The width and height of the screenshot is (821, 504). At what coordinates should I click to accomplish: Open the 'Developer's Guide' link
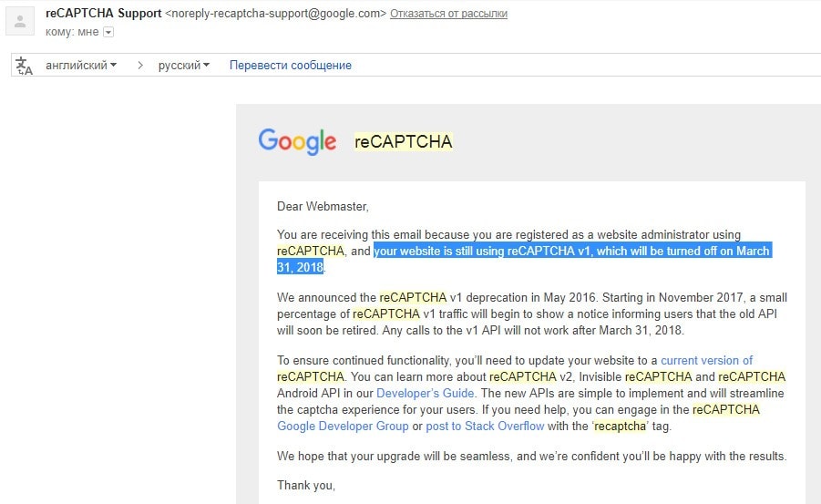coord(426,393)
